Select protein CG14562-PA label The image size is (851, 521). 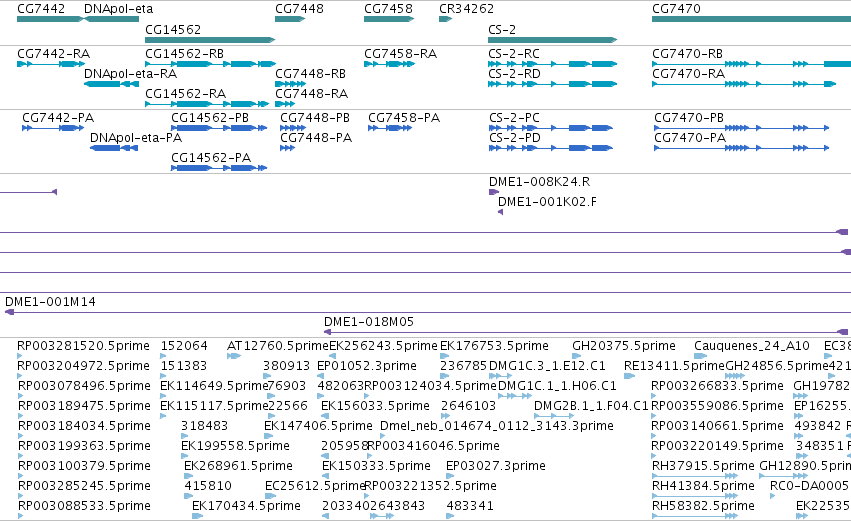coord(211,158)
